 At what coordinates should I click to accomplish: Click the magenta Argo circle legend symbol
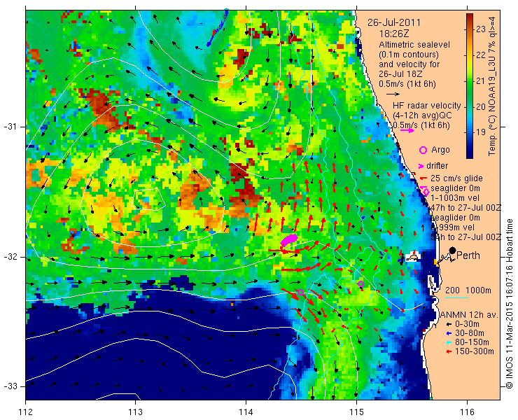point(423,150)
